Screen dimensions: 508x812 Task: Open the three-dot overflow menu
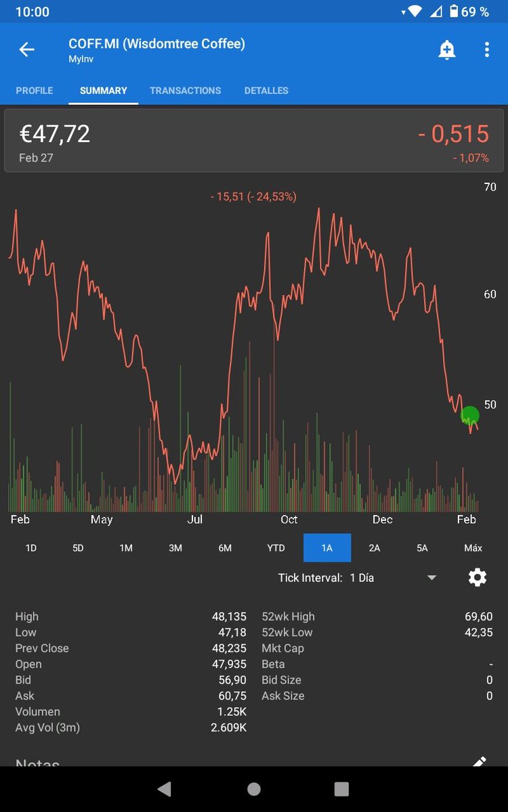pos(487,49)
